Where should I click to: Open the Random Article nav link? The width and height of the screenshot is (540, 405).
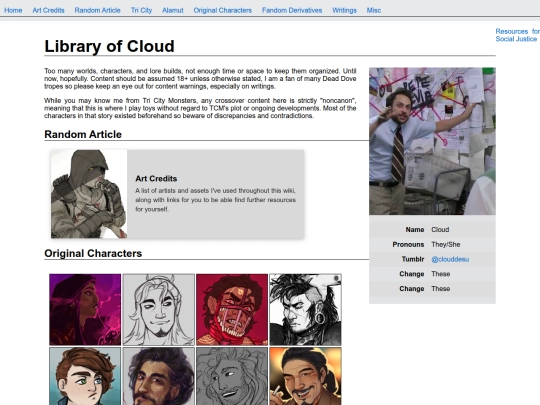(97, 10)
